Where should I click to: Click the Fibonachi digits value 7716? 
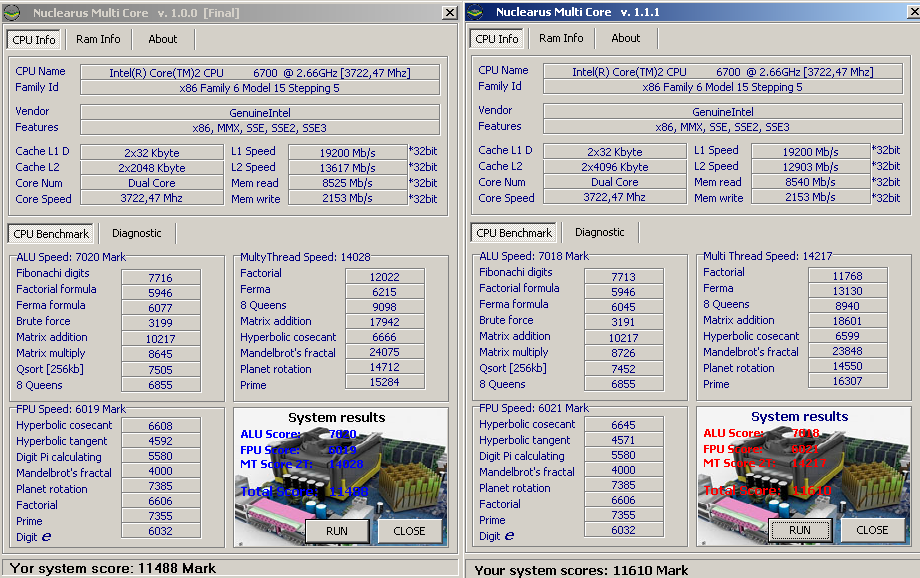pos(161,278)
